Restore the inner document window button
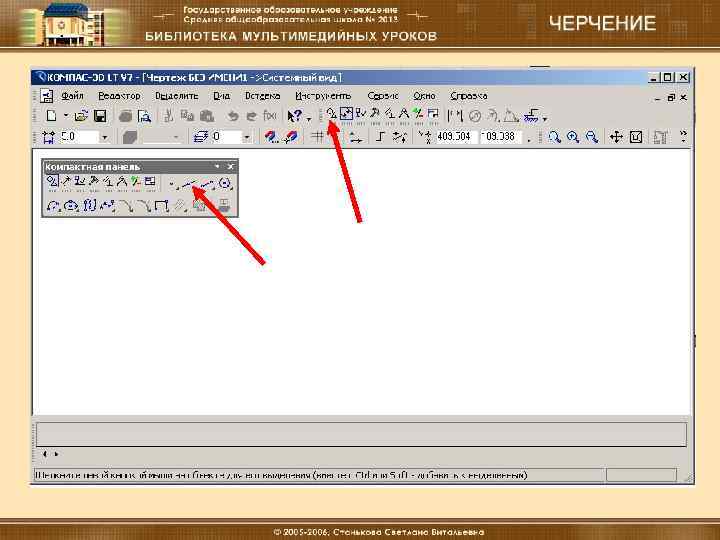 [x=671, y=97]
